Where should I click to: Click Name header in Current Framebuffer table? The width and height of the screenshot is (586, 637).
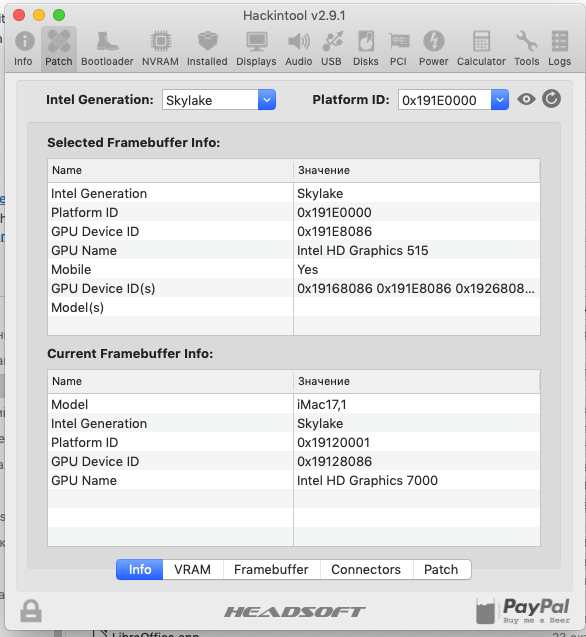coord(170,381)
